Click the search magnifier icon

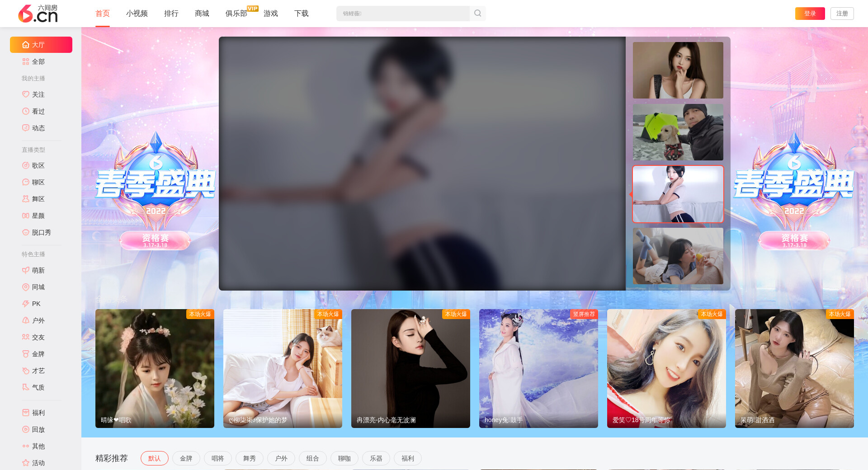(x=477, y=14)
